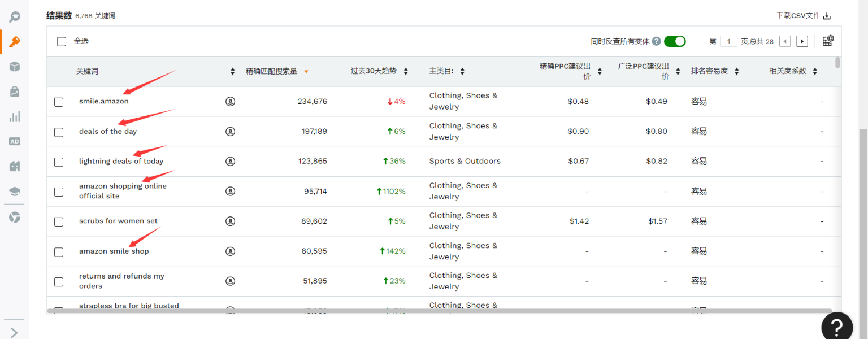Check the 全选 select-all checkbox

click(x=62, y=41)
